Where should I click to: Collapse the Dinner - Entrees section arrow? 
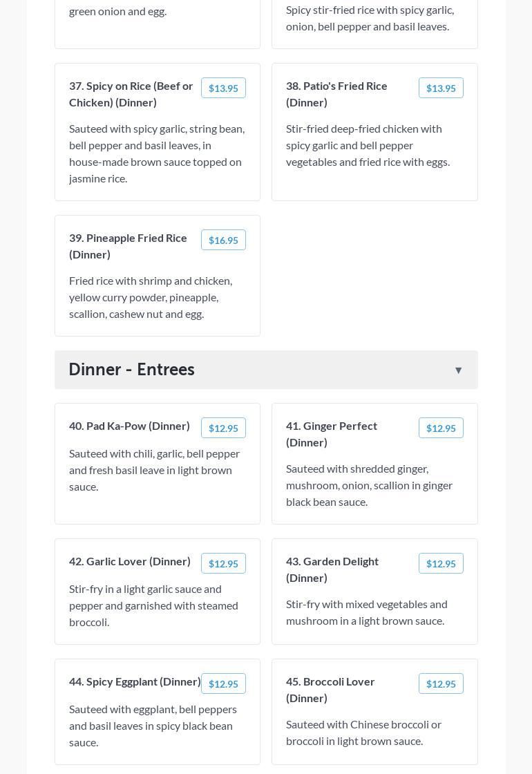pyautogui.click(x=458, y=370)
